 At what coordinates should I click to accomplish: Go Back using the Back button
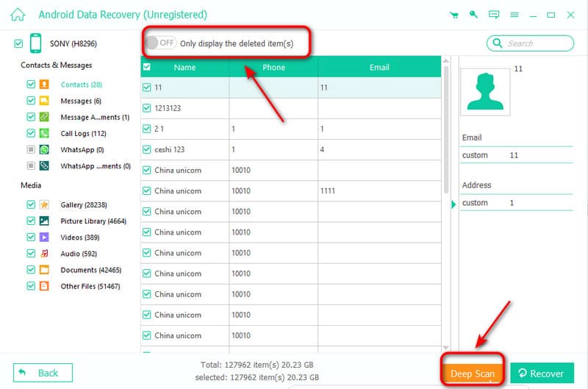(43, 373)
